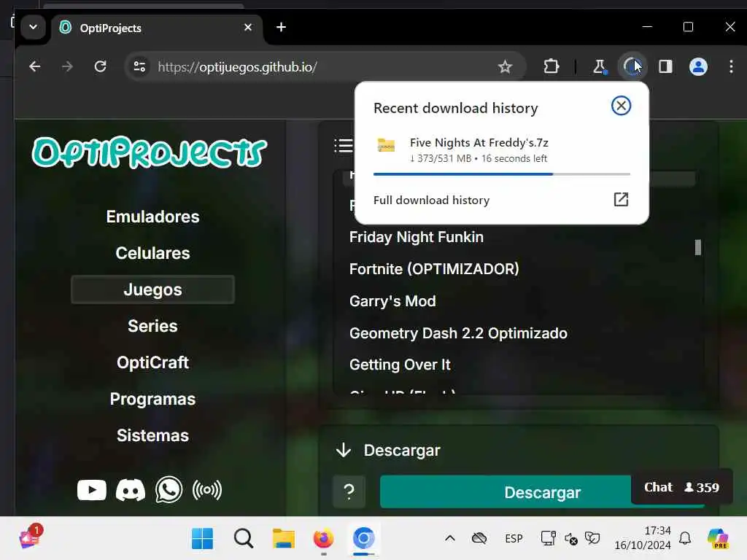This screenshot has width=747, height=560.
Task: Open the YouTube channel icon
Action: point(91,490)
